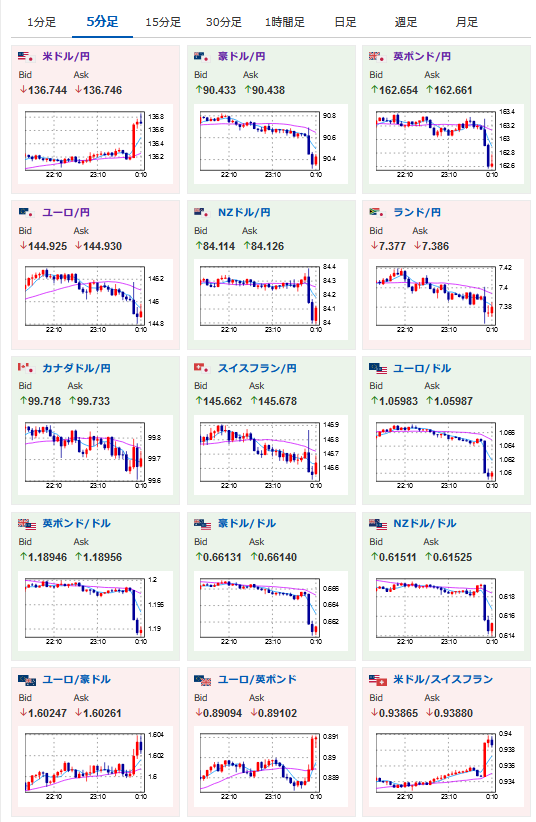Open the 日足 daily chart tab

(x=346, y=22)
